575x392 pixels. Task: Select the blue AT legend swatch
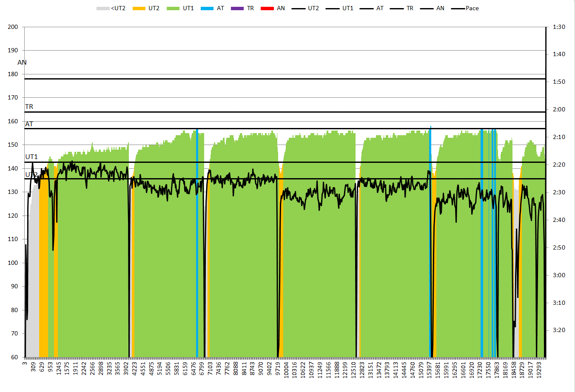[x=207, y=9]
